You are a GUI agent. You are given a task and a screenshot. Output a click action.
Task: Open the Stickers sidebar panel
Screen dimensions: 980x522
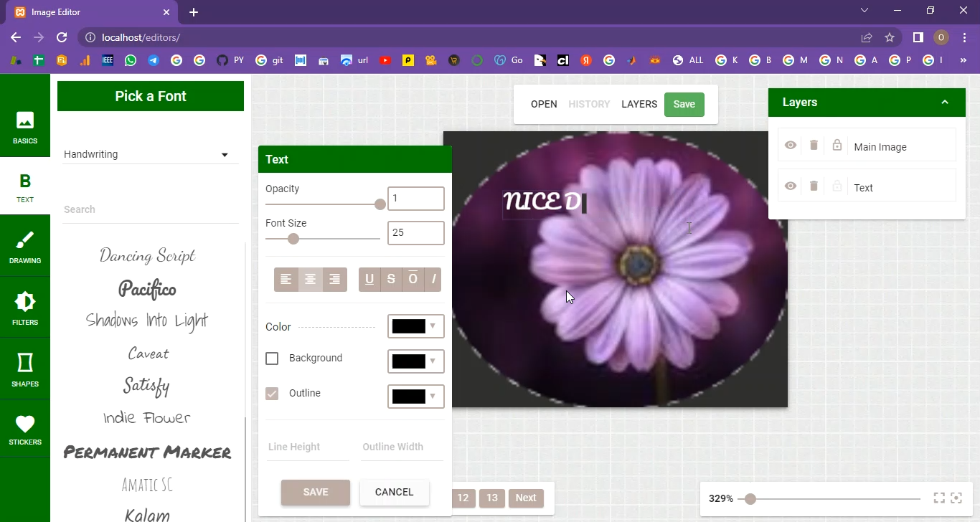pos(25,430)
